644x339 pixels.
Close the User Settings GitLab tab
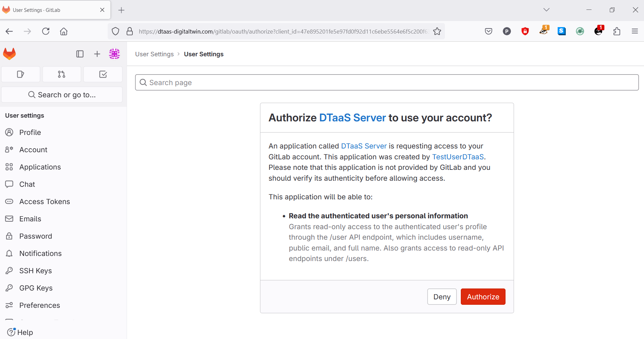102,10
